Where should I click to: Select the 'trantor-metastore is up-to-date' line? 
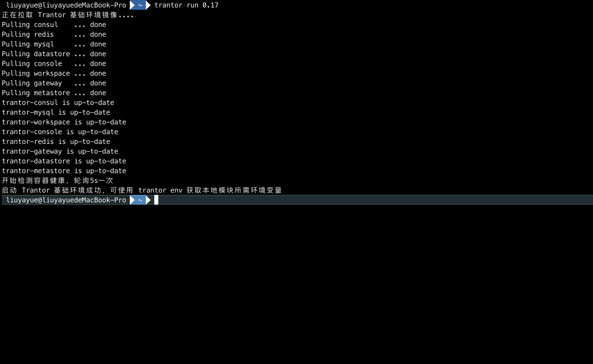coord(64,171)
